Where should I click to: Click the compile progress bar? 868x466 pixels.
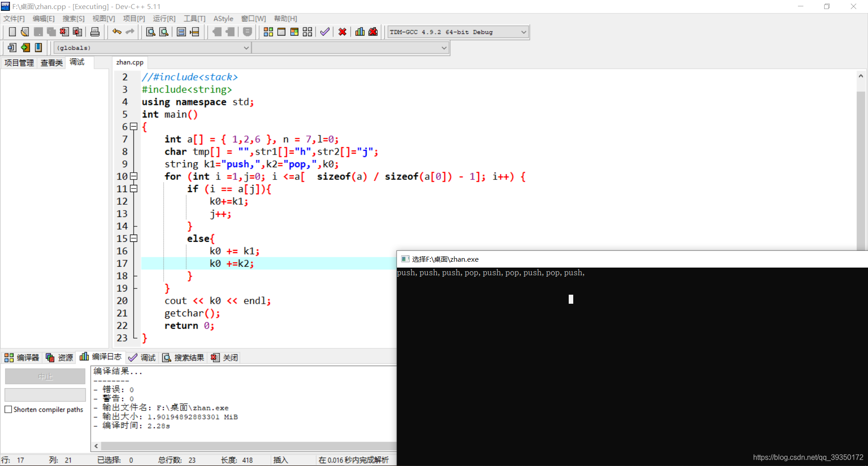[45, 395]
